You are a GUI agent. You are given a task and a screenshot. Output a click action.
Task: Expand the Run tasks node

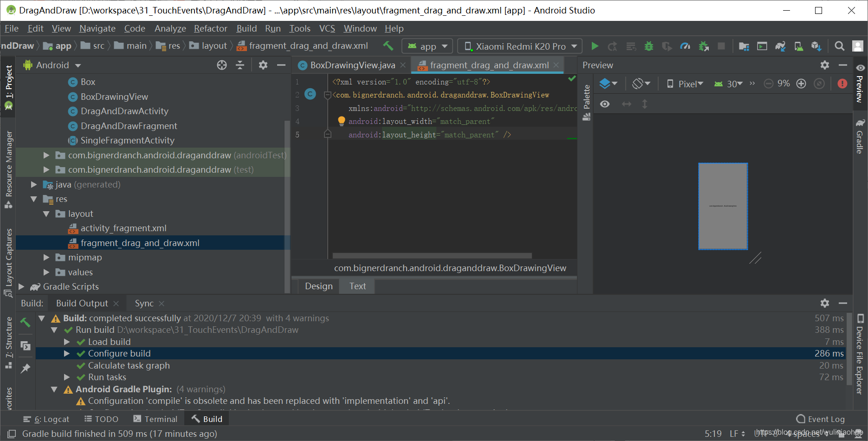[67, 377]
